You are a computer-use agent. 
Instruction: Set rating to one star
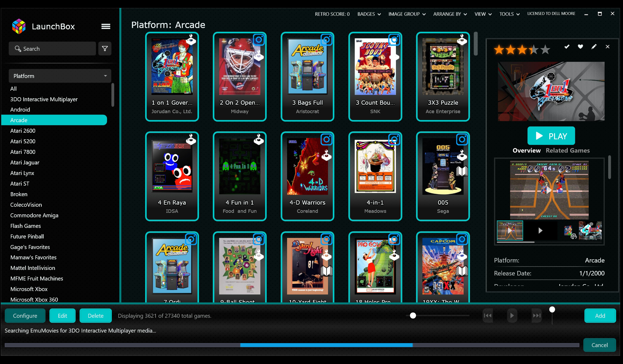pos(499,49)
